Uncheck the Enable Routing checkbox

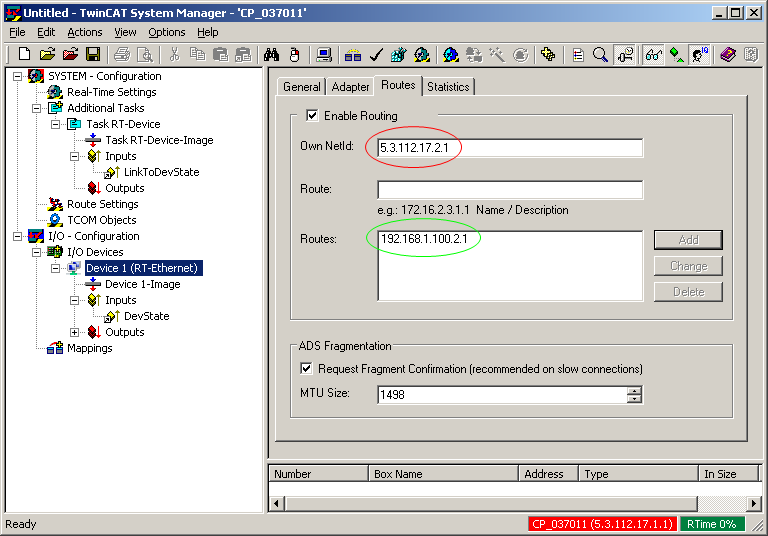[312, 115]
